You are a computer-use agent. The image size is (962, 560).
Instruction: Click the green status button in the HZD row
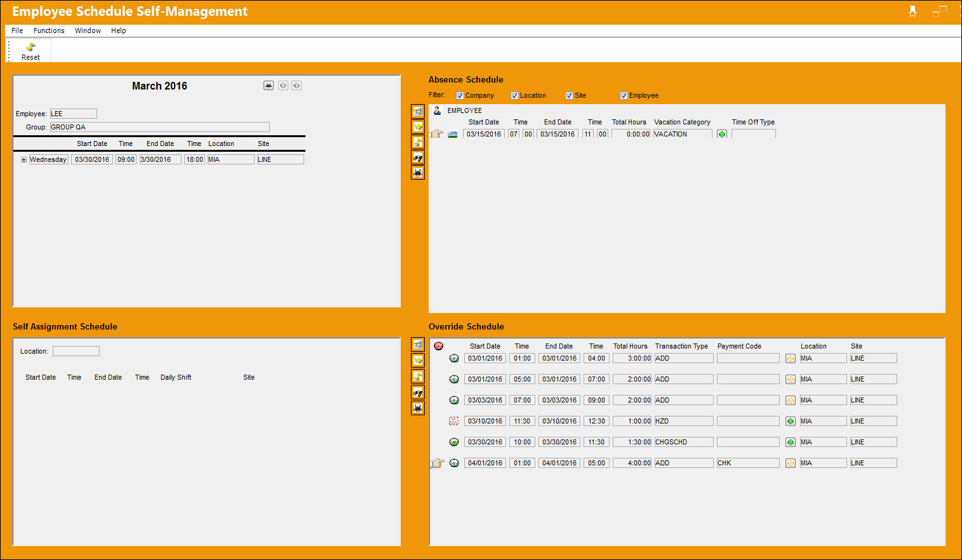(x=791, y=421)
